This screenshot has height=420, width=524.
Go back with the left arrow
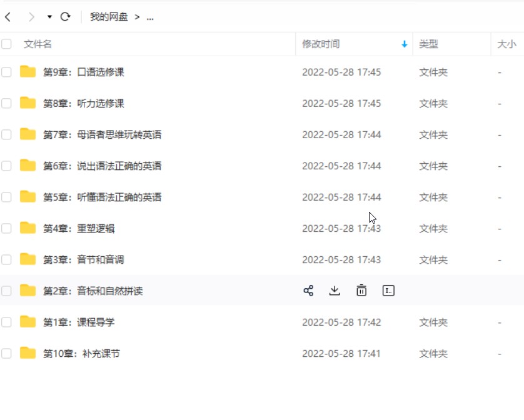pos(8,17)
